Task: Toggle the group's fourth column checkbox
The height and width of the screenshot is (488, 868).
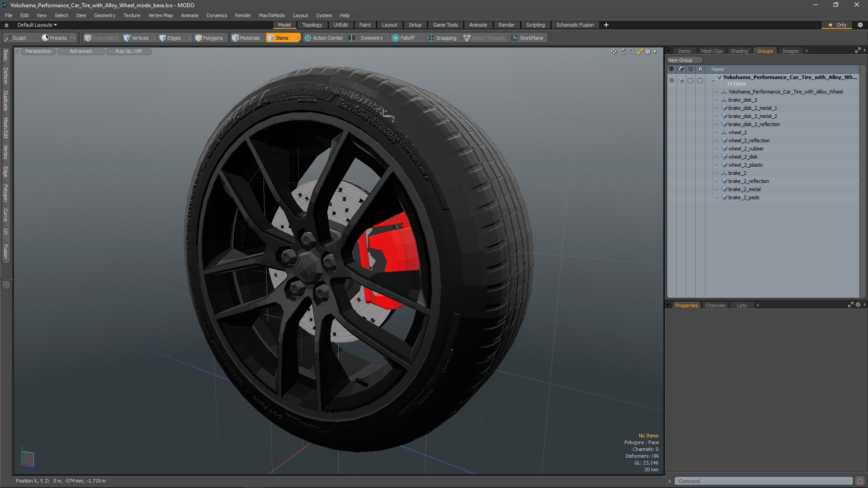Action: click(x=700, y=80)
